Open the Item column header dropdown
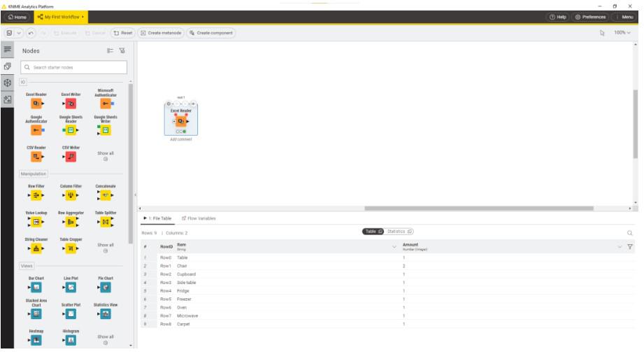Screen dimensions: 644x352 click(x=394, y=247)
